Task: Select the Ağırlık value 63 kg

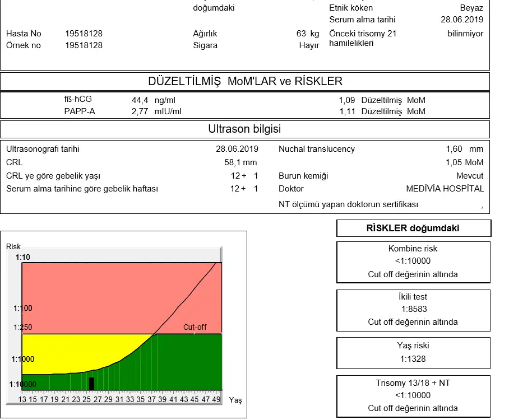Action: (308, 34)
